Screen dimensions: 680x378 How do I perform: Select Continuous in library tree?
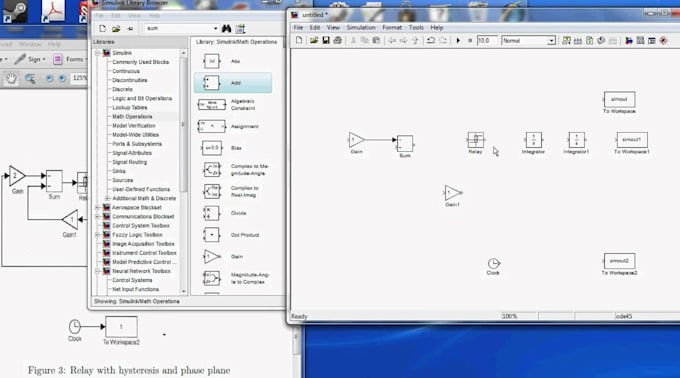click(126, 71)
